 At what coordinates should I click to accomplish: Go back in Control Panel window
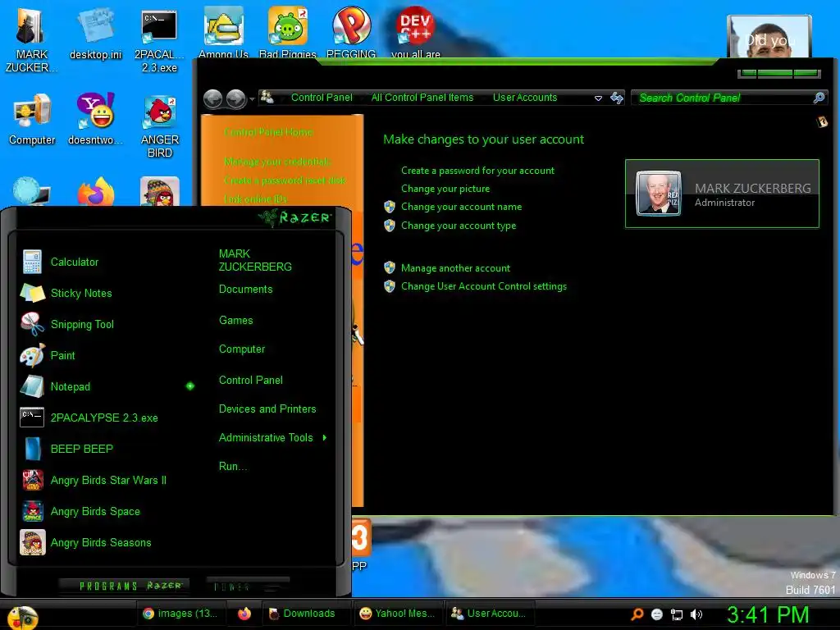213,98
